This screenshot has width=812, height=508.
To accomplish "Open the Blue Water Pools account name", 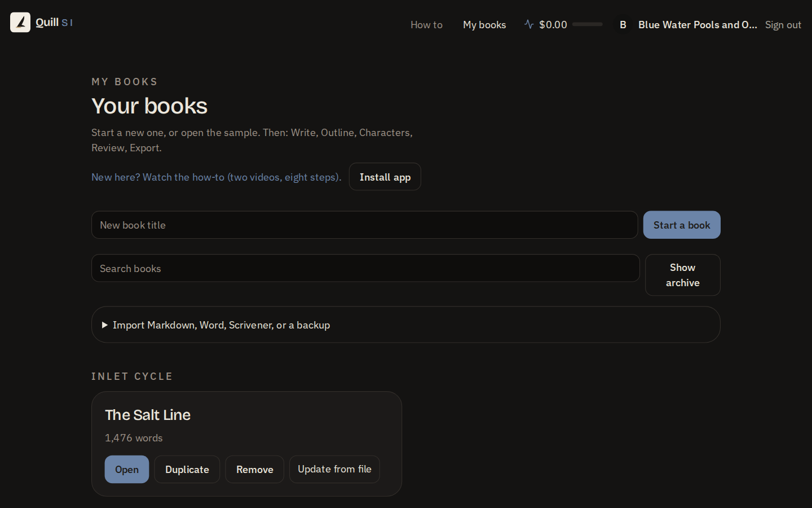I will tap(698, 25).
